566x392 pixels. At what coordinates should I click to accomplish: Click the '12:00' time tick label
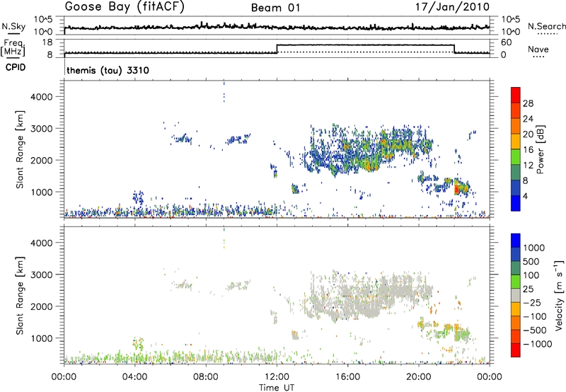point(277,377)
